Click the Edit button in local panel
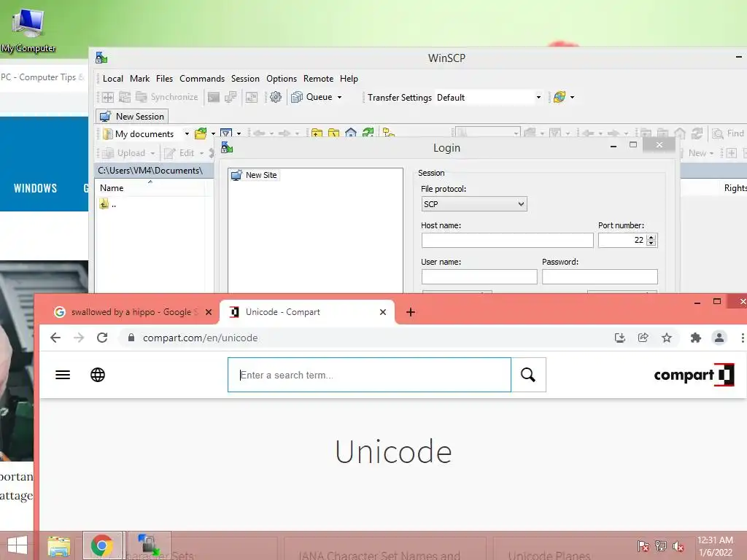This screenshot has width=747, height=560. coord(180,153)
